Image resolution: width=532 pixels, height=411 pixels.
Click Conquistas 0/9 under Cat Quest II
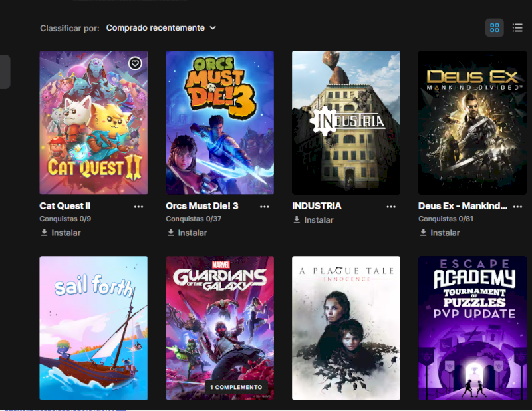tap(65, 219)
